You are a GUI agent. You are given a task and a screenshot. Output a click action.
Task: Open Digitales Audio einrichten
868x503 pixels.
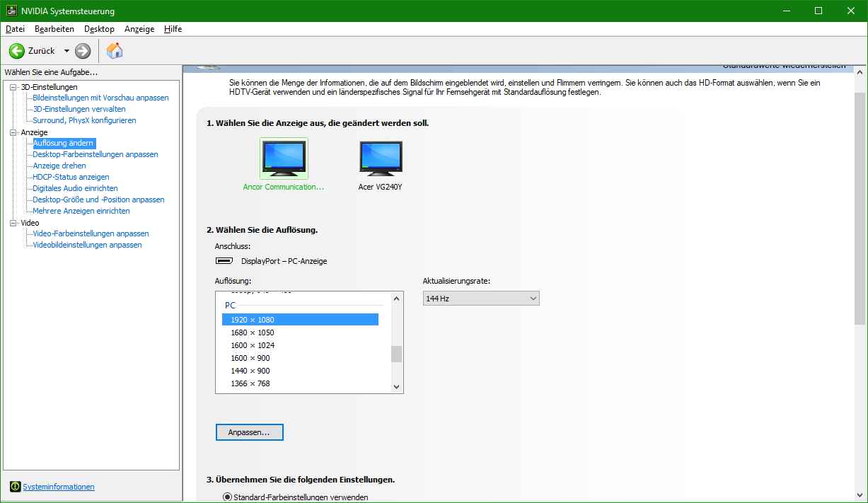coord(75,188)
